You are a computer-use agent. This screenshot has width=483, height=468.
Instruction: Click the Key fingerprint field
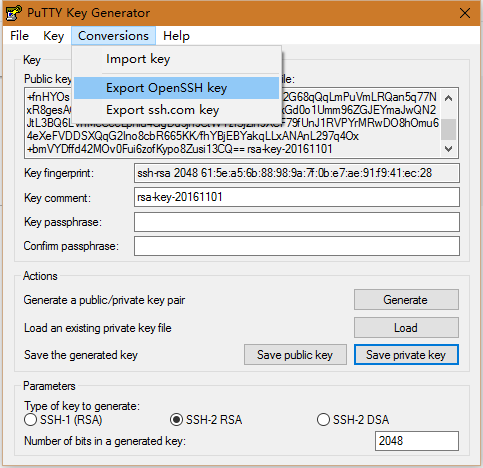coord(297,173)
